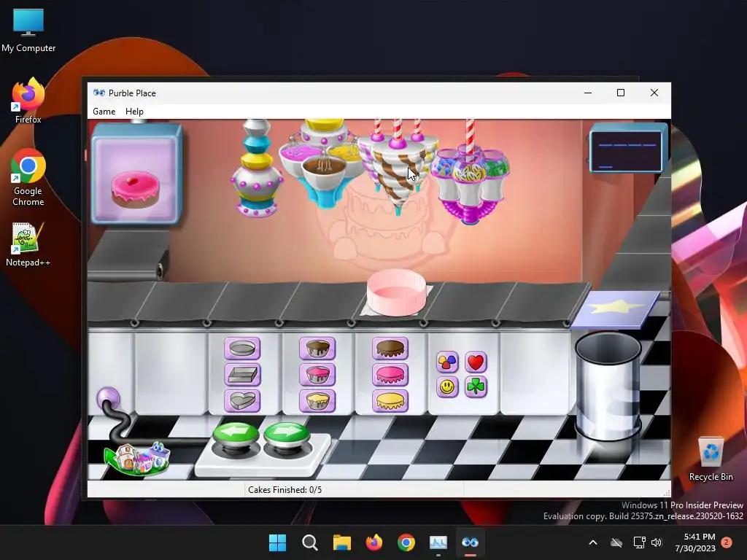
Task: Add green clover decoration
Action: pyautogui.click(x=476, y=386)
